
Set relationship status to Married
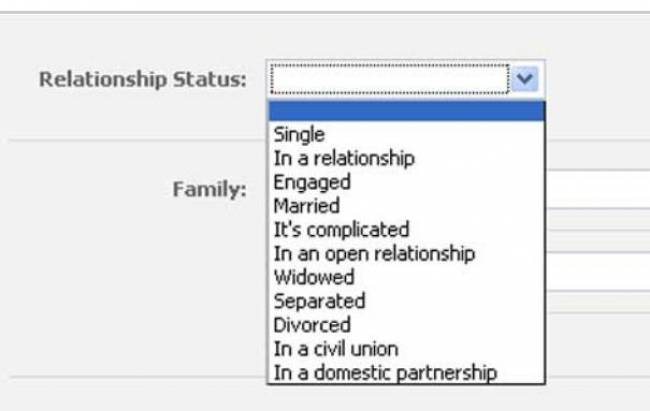coord(307,206)
